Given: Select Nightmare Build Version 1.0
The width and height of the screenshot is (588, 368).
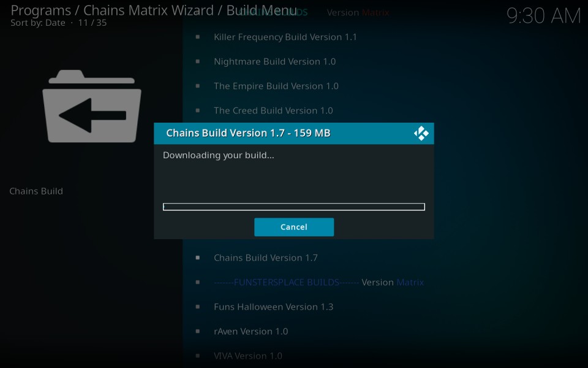Looking at the screenshot, I should pyautogui.click(x=275, y=61).
